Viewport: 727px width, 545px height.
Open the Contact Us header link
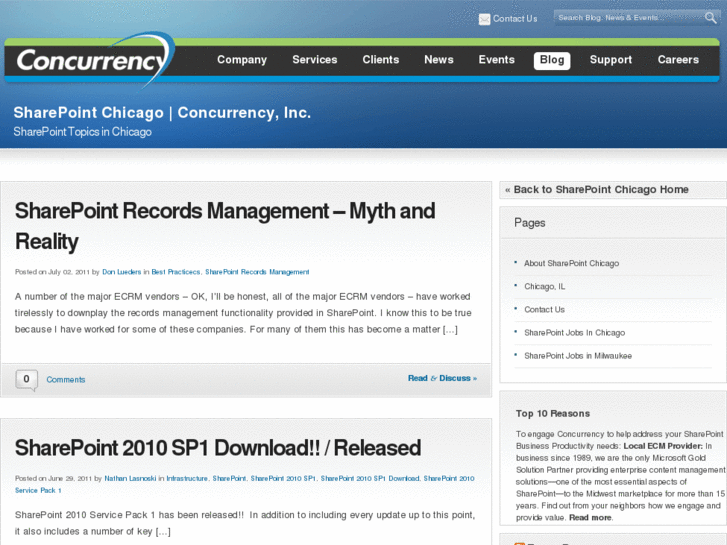tap(515, 19)
